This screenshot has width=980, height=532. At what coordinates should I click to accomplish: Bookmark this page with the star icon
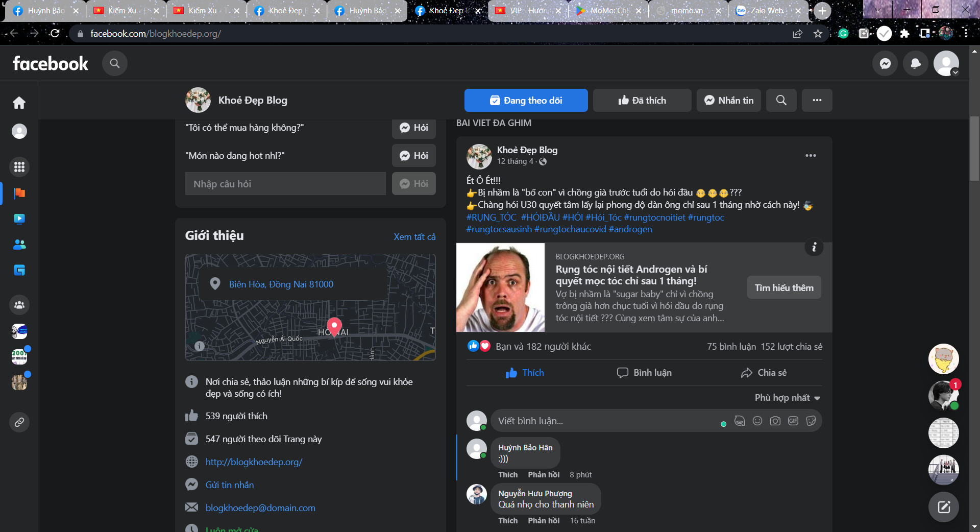pyautogui.click(x=818, y=34)
